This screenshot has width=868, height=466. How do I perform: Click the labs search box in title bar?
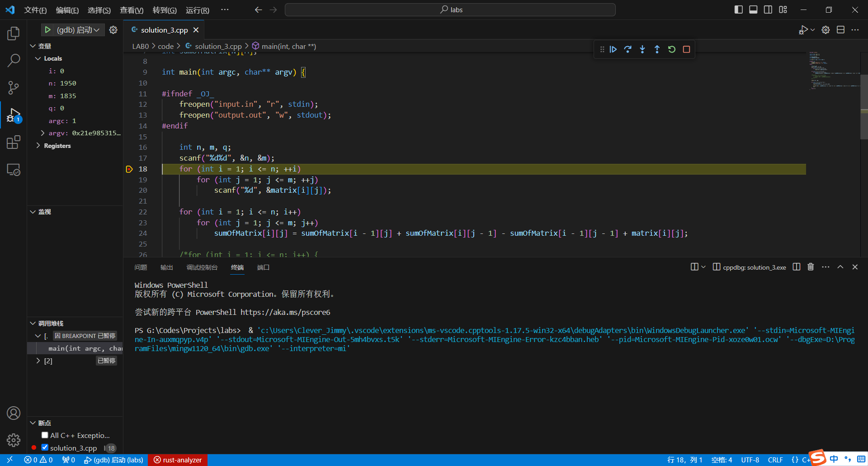tap(450, 10)
